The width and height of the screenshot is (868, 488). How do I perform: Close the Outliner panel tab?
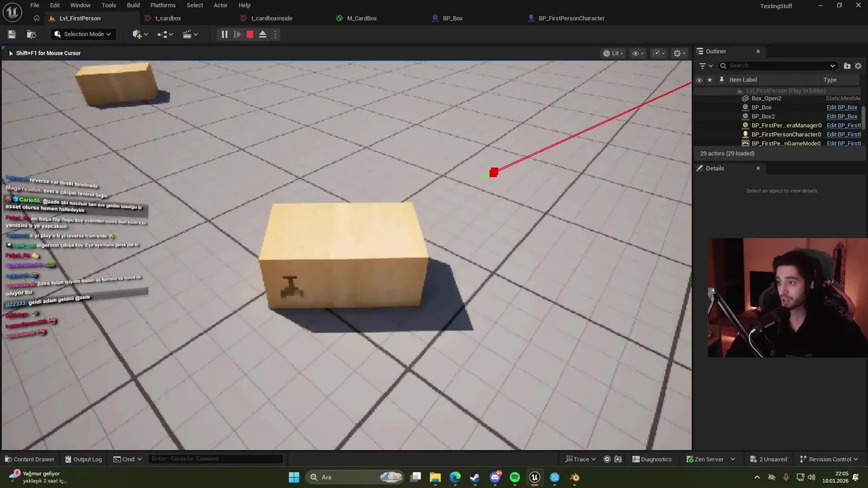coord(758,52)
